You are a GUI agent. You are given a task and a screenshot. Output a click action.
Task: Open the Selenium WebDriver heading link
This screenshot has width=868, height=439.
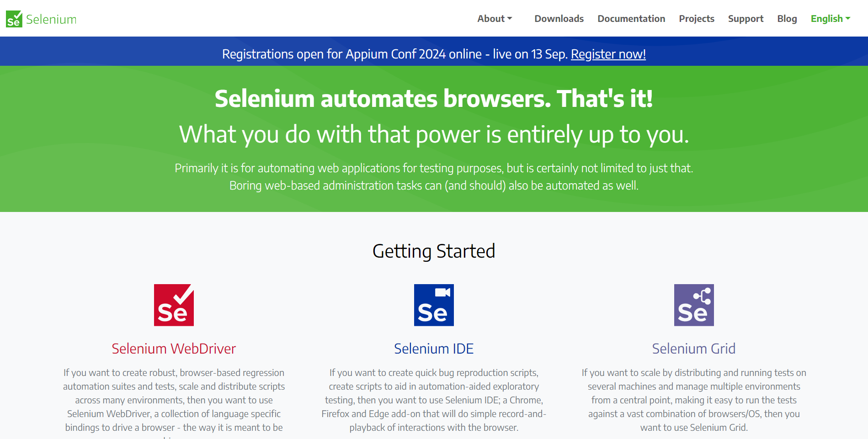point(174,349)
